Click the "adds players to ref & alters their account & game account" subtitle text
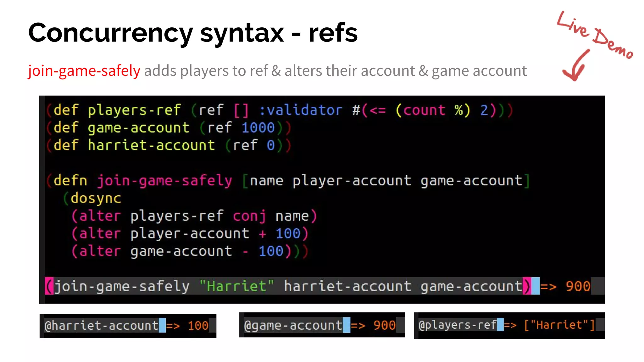644x362 pixels. (336, 71)
